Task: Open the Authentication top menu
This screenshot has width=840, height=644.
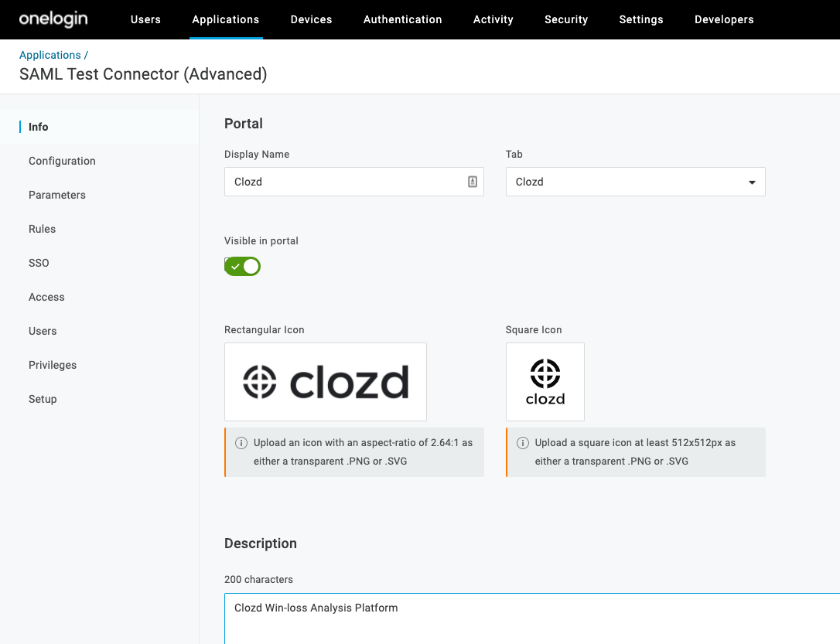Action: (x=402, y=19)
